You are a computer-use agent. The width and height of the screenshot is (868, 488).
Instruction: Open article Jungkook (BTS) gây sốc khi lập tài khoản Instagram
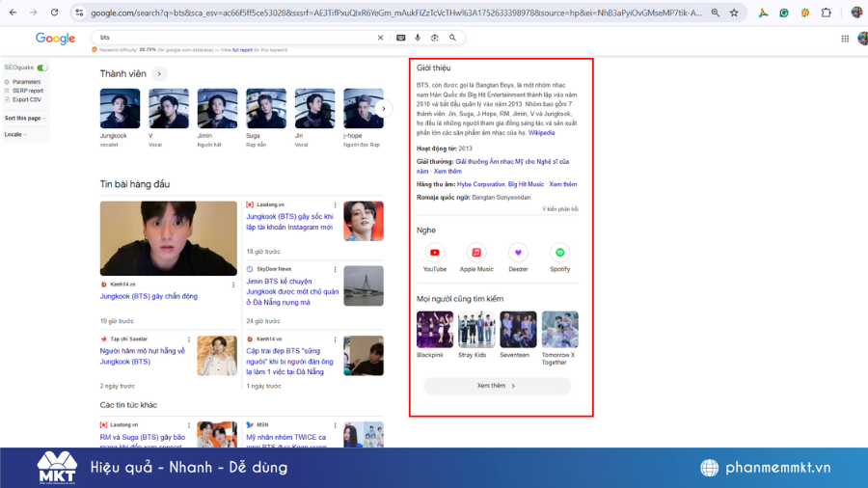289,222
